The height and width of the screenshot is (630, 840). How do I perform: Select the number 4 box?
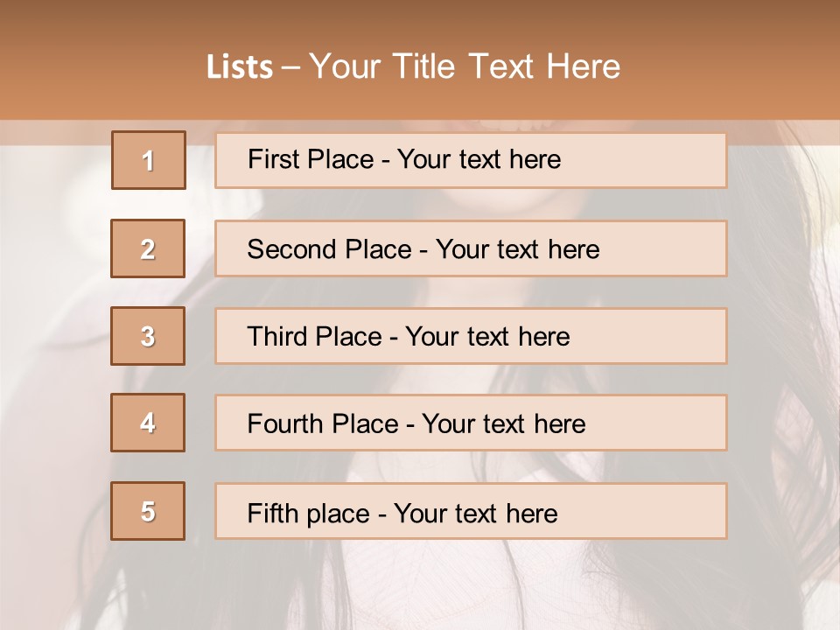coord(148,423)
